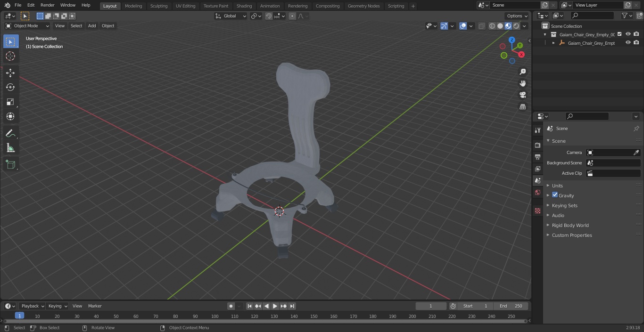Open the Keying dropdown in timeline
Image resolution: width=644 pixels, height=332 pixels.
click(58, 306)
